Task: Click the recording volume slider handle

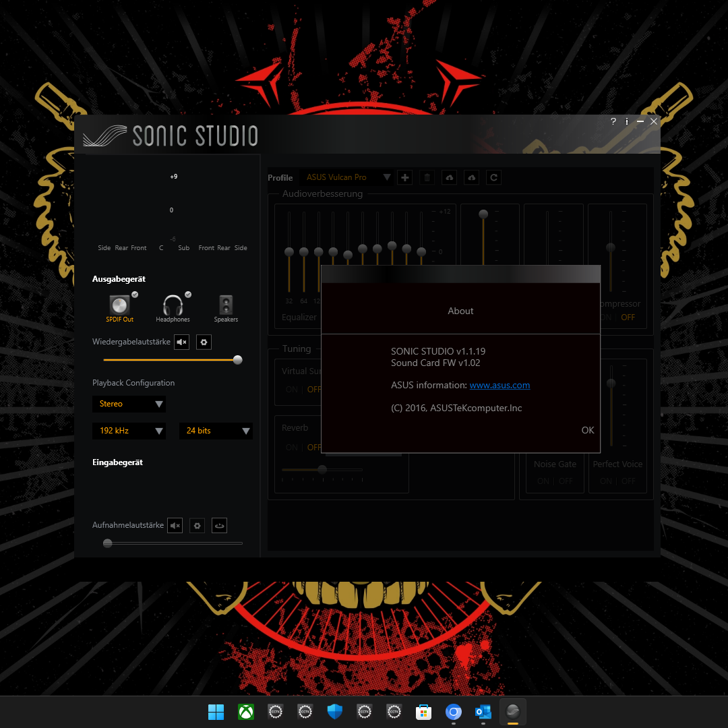Action: tap(108, 543)
